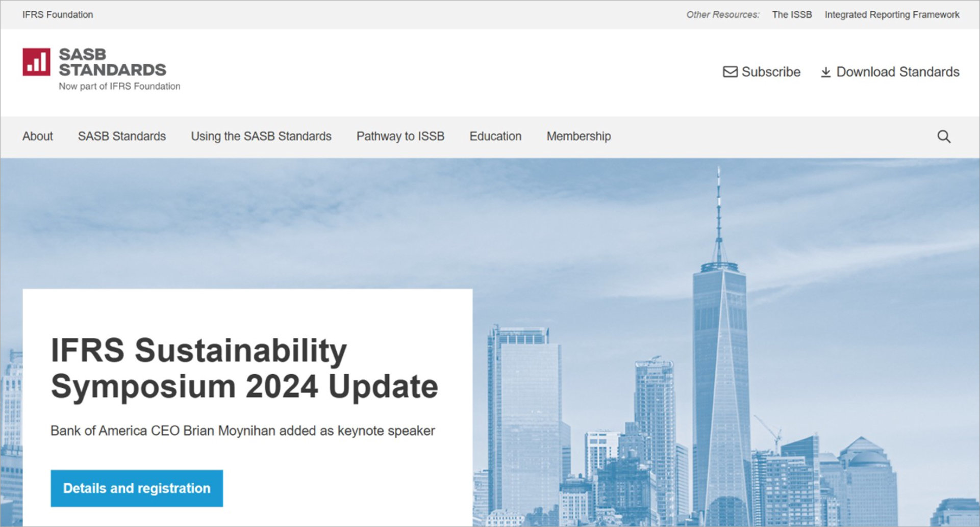Visit The ISSB resource link
The image size is (980, 527).
(x=792, y=15)
